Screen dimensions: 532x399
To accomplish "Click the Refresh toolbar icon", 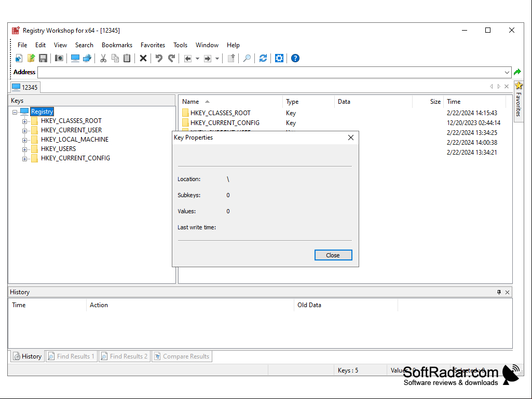I will click(x=263, y=58).
